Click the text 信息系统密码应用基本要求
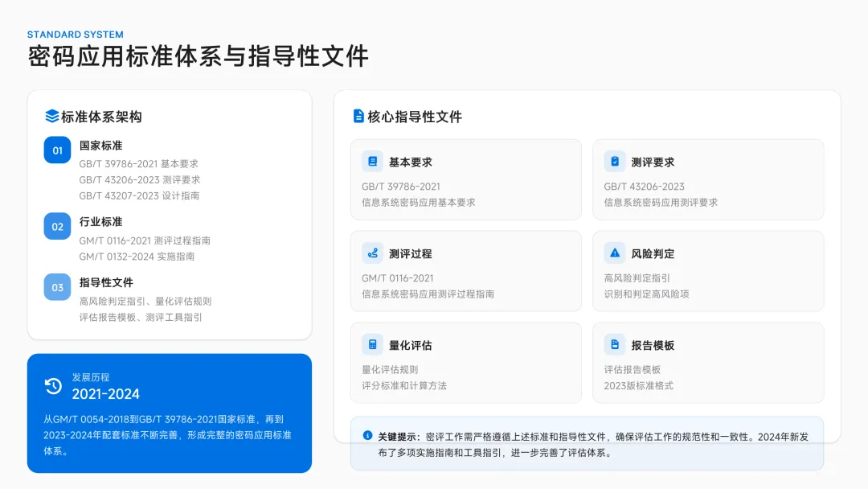 coord(419,203)
